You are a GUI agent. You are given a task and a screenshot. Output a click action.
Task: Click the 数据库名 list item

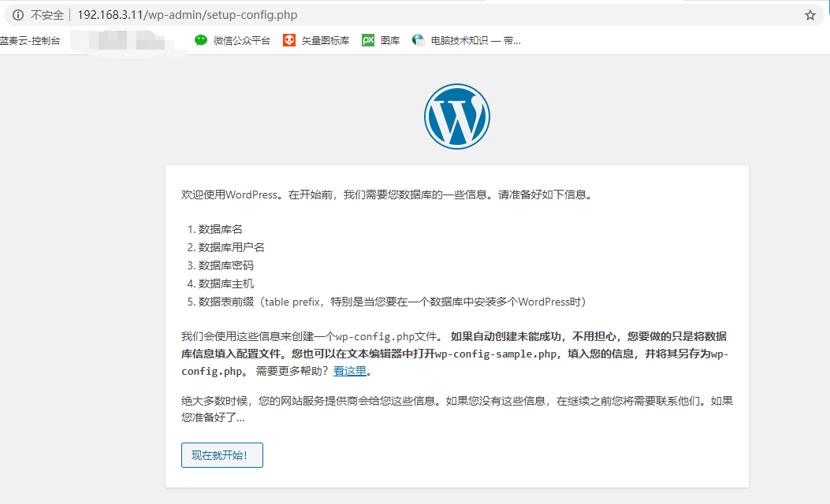pyautogui.click(x=220, y=229)
